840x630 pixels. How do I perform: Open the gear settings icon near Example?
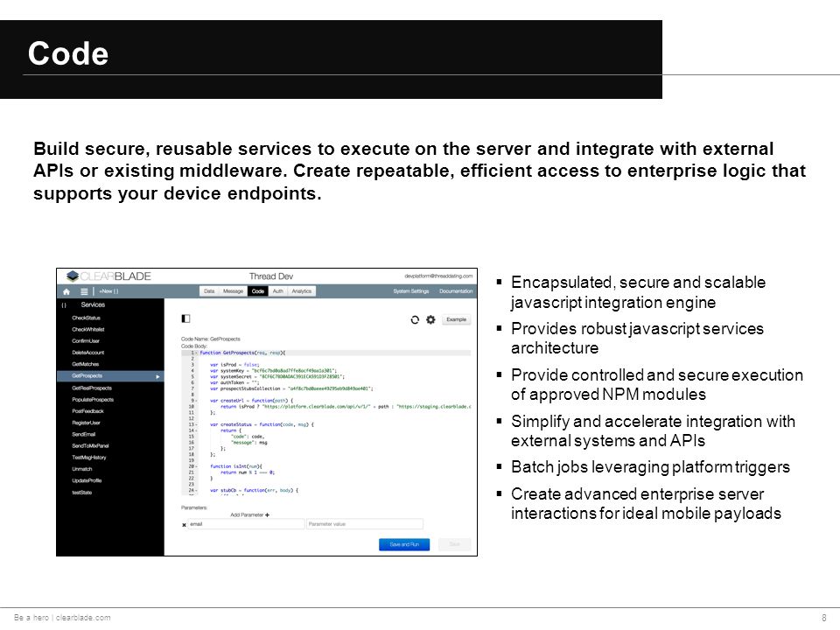click(x=430, y=320)
